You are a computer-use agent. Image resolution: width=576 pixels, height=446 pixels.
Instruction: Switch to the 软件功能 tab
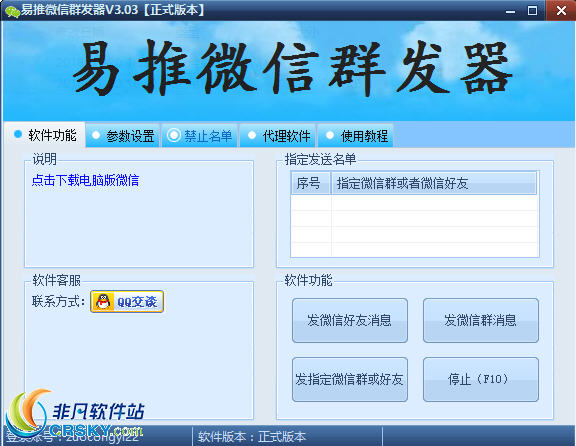pyautogui.click(x=45, y=135)
